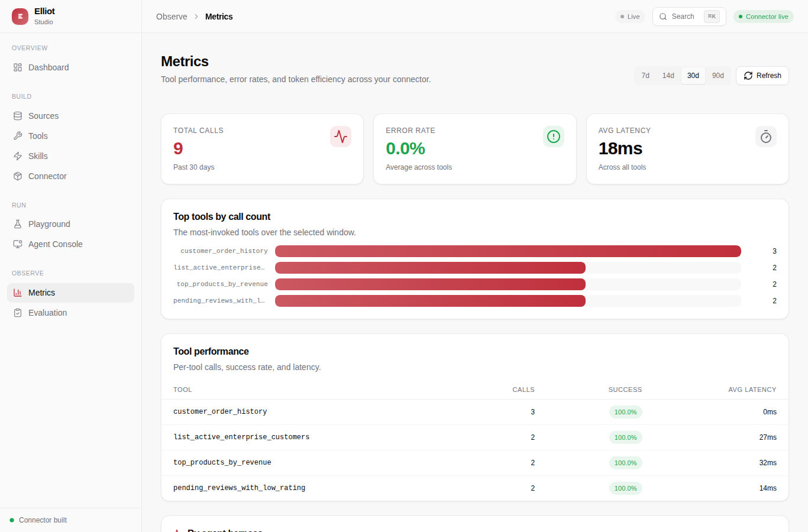Click the activity pulse icon in Total Calls card
808x532 pixels.
(x=341, y=137)
